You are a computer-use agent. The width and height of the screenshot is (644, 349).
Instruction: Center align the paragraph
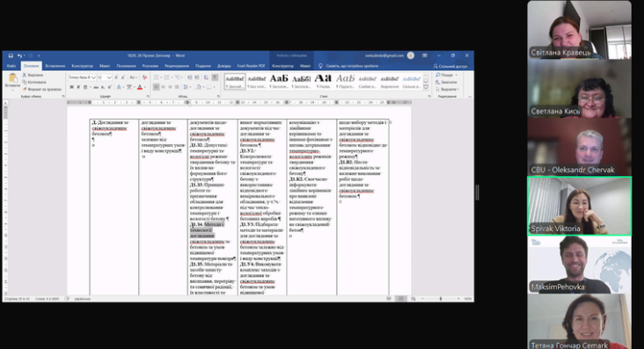tap(163, 87)
